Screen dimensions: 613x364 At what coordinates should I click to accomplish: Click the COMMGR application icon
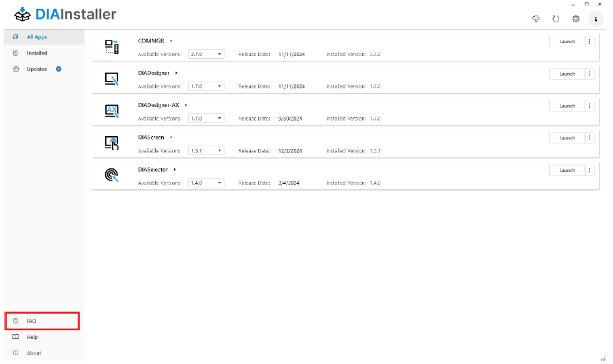112,47
